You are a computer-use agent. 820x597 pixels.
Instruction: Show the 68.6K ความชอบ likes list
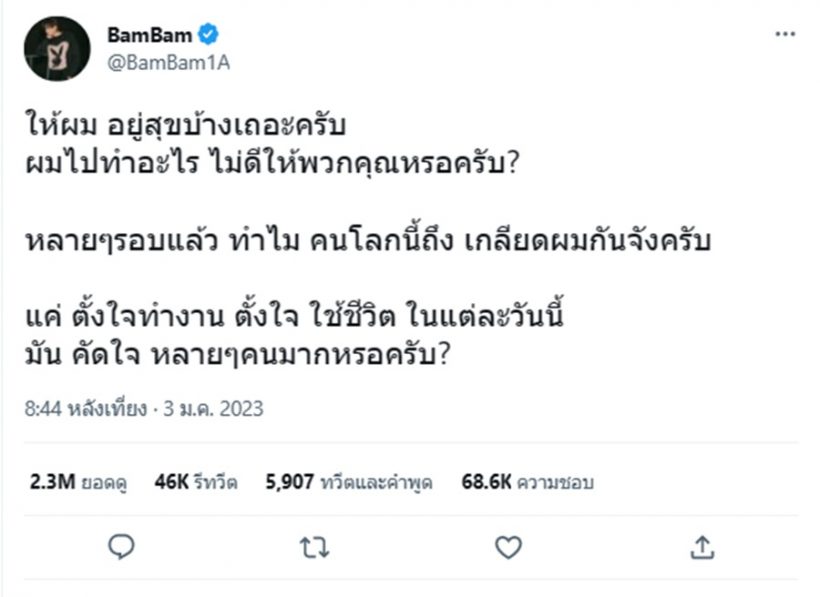527,482
